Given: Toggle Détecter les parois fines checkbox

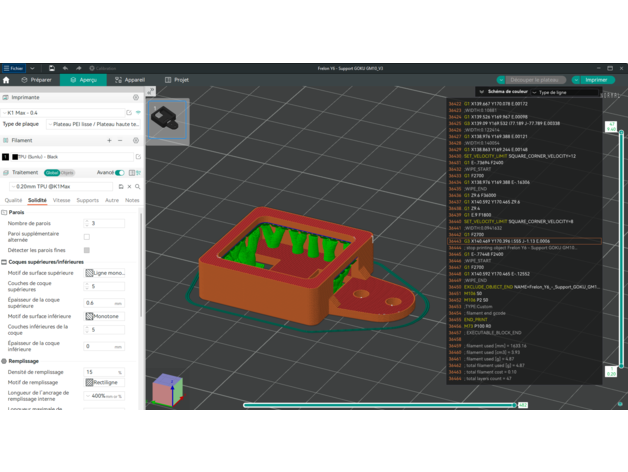Looking at the screenshot, I should point(87,250).
